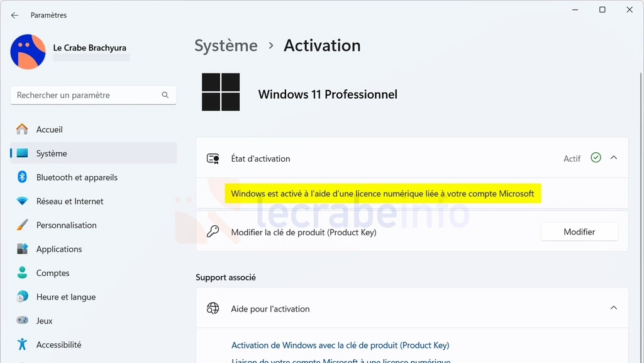Open Activation de Windows avec la clé link
Image resolution: width=644 pixels, height=363 pixels.
click(x=340, y=345)
